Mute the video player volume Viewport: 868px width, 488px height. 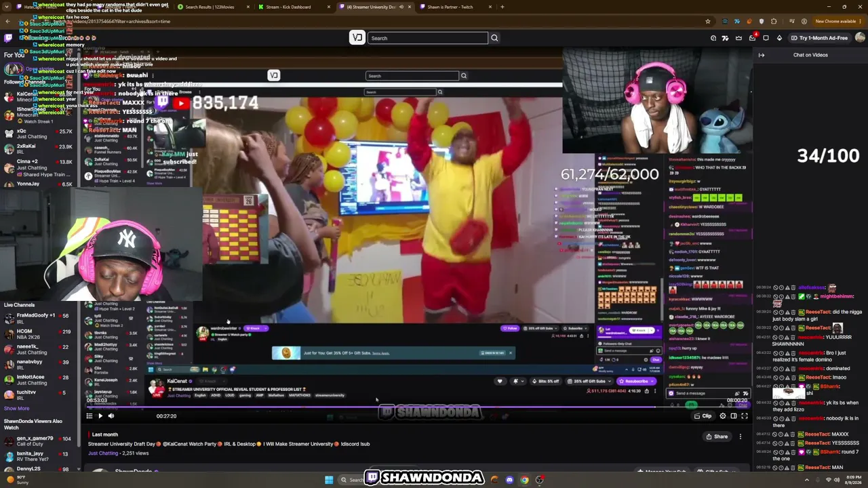(x=111, y=416)
